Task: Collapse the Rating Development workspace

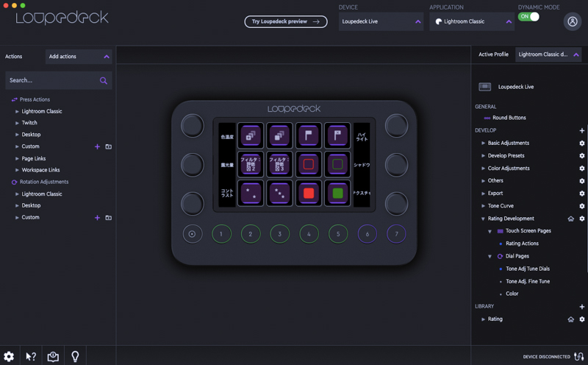Action: tap(483, 219)
